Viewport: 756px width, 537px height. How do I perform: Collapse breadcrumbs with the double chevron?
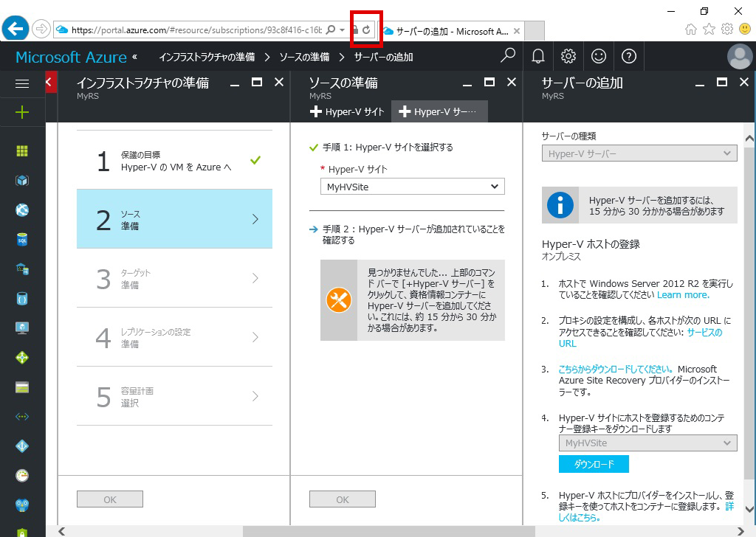click(134, 57)
